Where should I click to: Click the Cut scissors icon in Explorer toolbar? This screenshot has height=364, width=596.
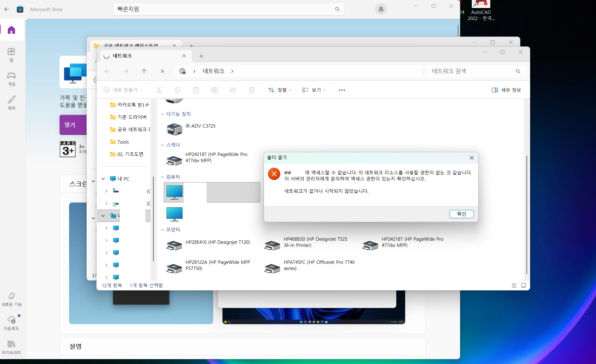click(x=159, y=90)
